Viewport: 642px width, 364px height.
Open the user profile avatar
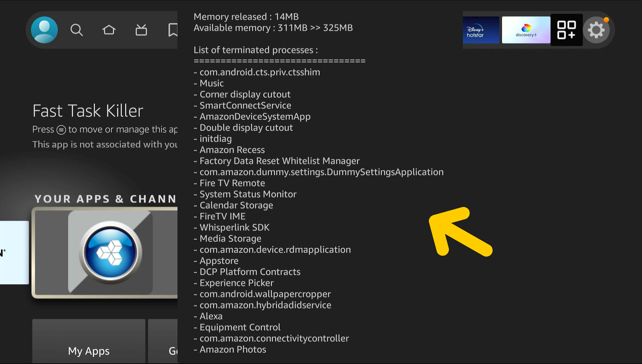tap(44, 30)
